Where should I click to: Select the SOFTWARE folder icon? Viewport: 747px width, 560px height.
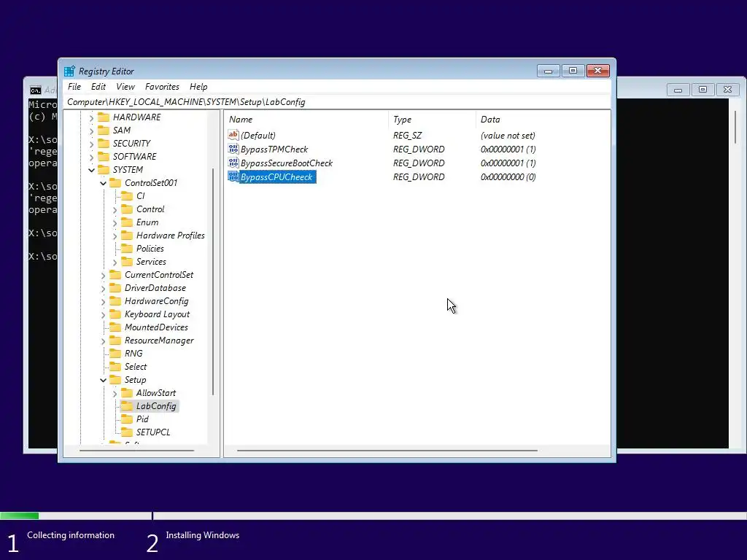104,156
